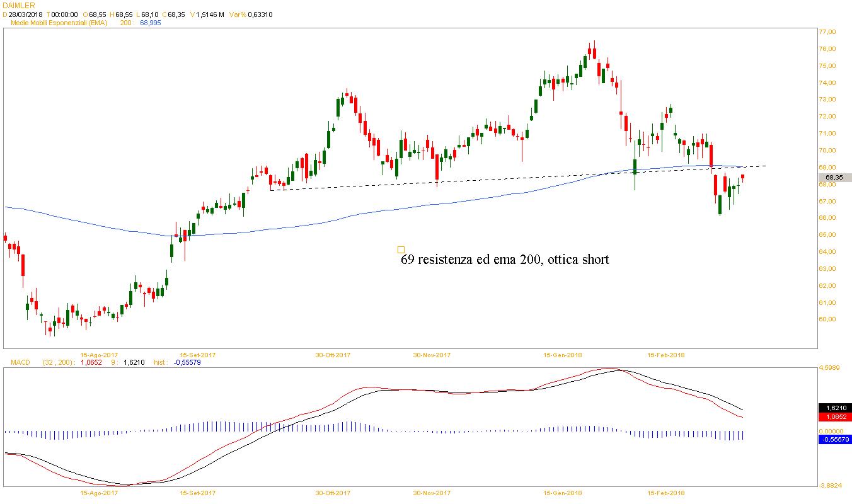
Task: Click the 4,5989 MACD axis maximum label
Action: (x=829, y=369)
